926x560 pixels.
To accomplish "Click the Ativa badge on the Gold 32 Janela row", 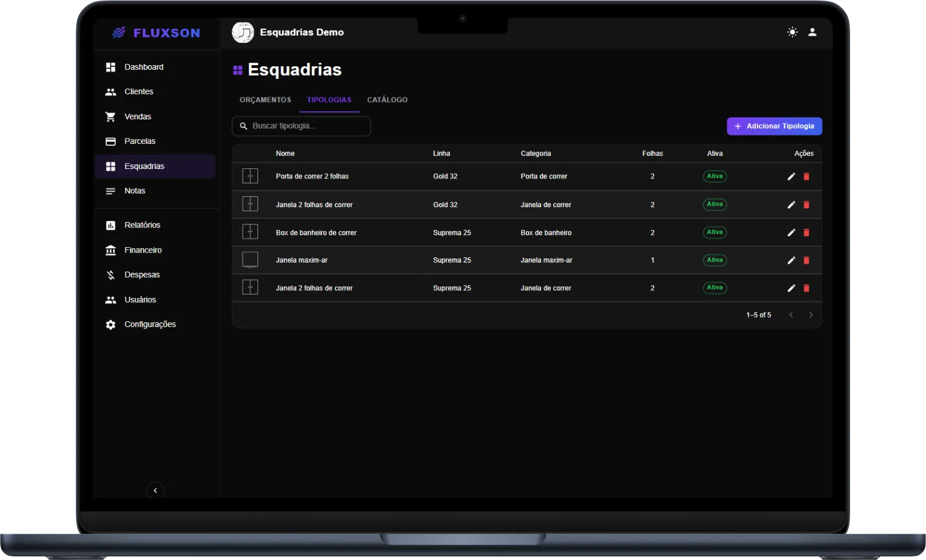I will coord(715,204).
